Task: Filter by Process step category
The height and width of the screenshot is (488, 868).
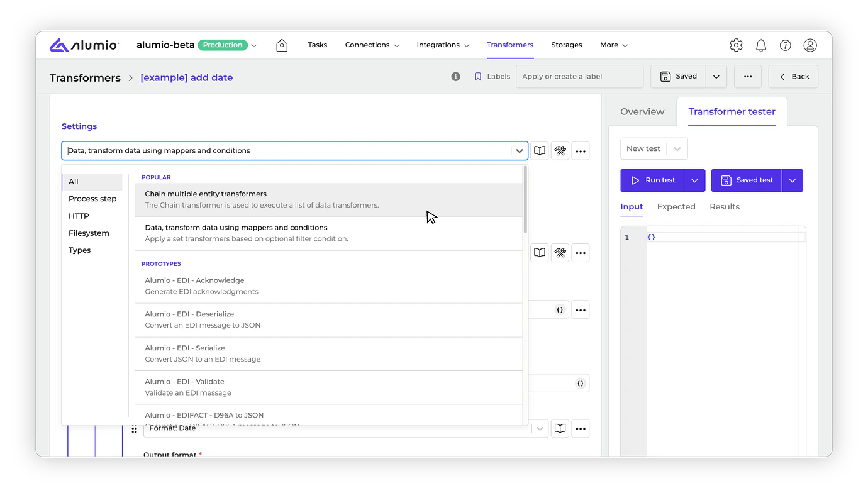Action: pyautogui.click(x=92, y=199)
